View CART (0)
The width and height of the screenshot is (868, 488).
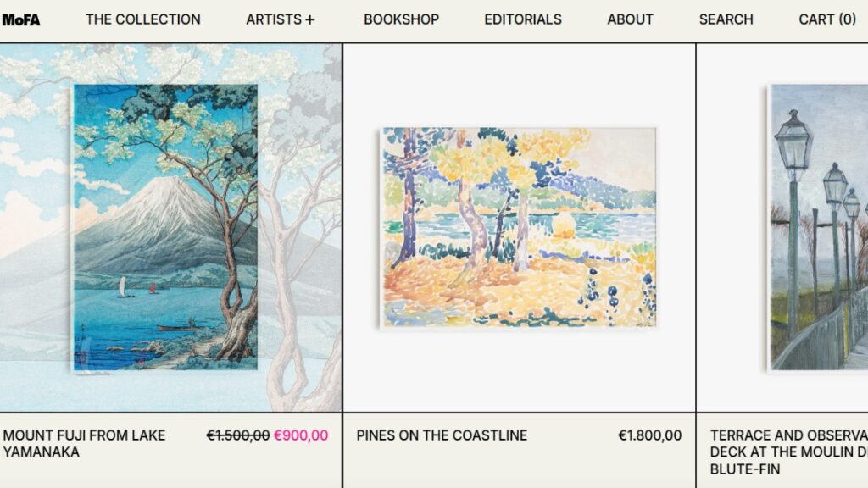coord(827,19)
